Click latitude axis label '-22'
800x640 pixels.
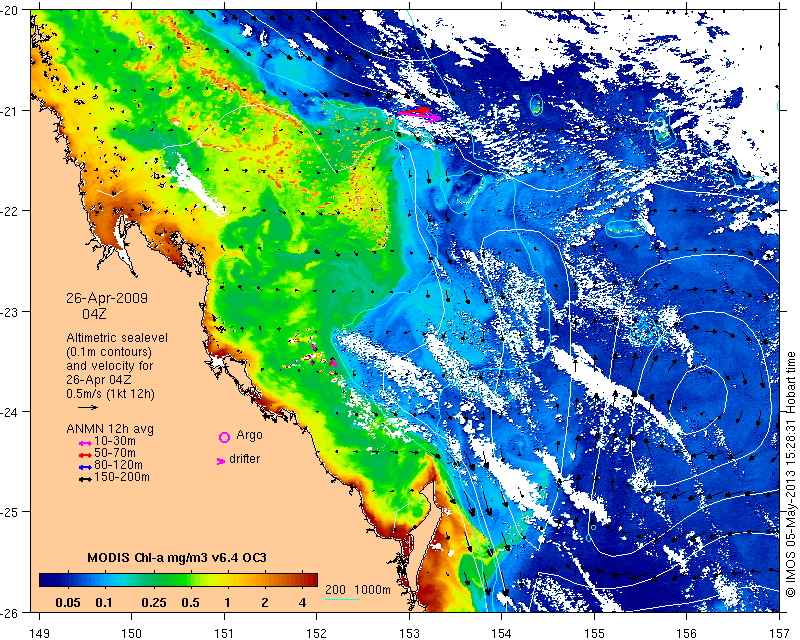click(10, 211)
